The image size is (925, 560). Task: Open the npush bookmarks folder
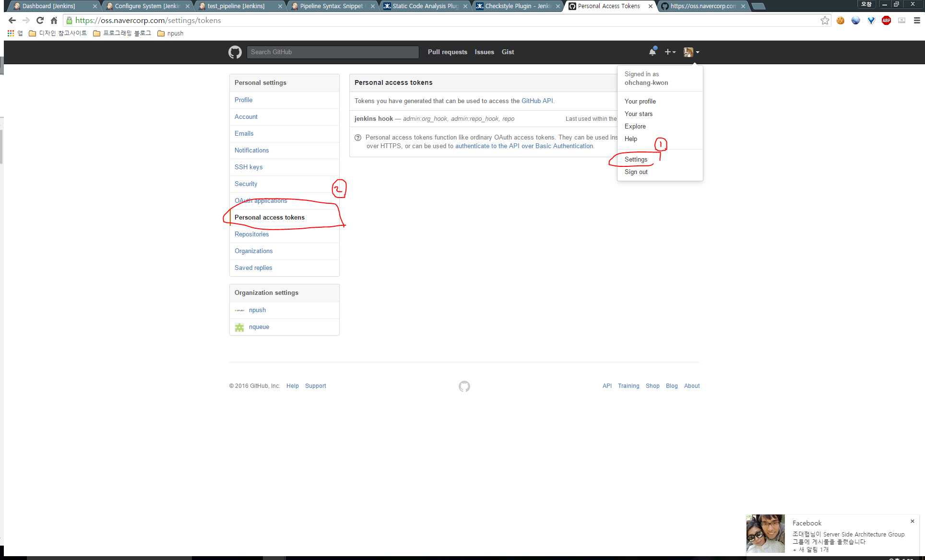click(170, 34)
